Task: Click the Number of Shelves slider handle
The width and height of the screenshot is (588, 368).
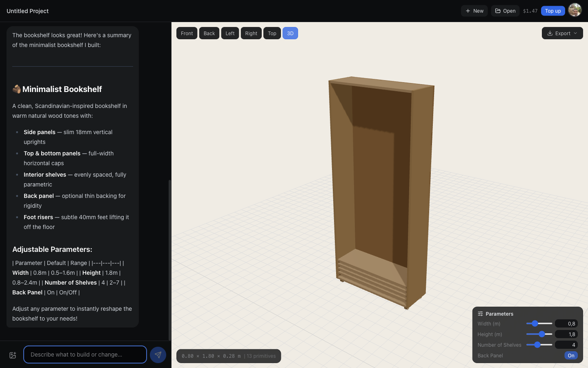Action: point(537,345)
